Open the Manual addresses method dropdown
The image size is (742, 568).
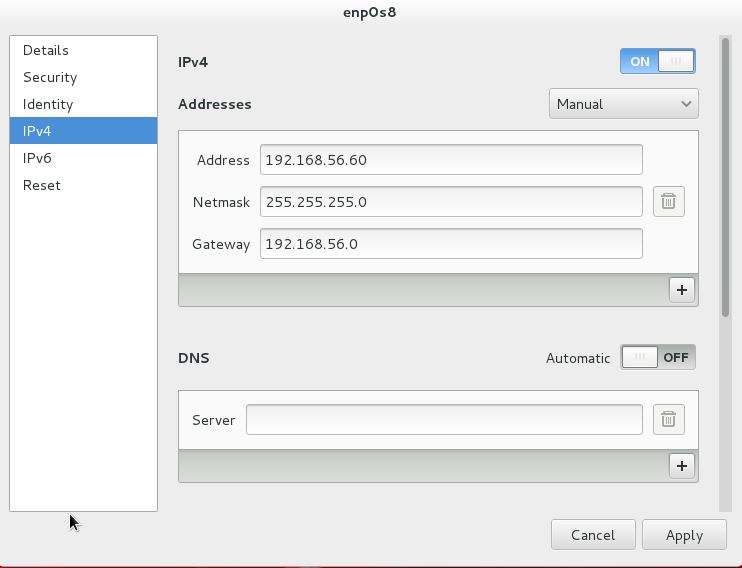624,104
